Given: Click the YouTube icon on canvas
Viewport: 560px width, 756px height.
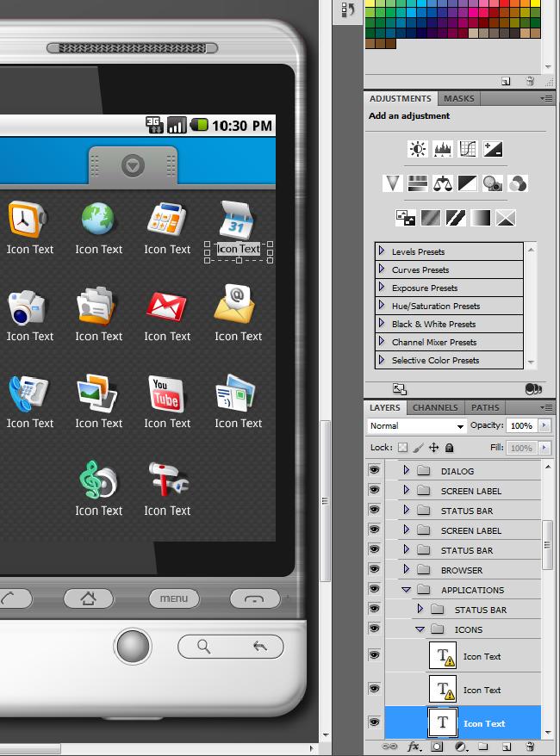Looking at the screenshot, I should pos(167,393).
